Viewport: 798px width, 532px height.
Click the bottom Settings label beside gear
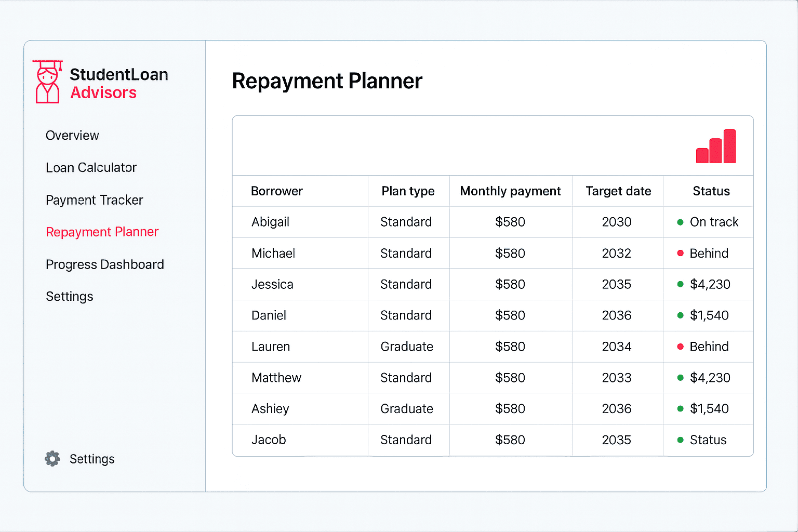92,459
